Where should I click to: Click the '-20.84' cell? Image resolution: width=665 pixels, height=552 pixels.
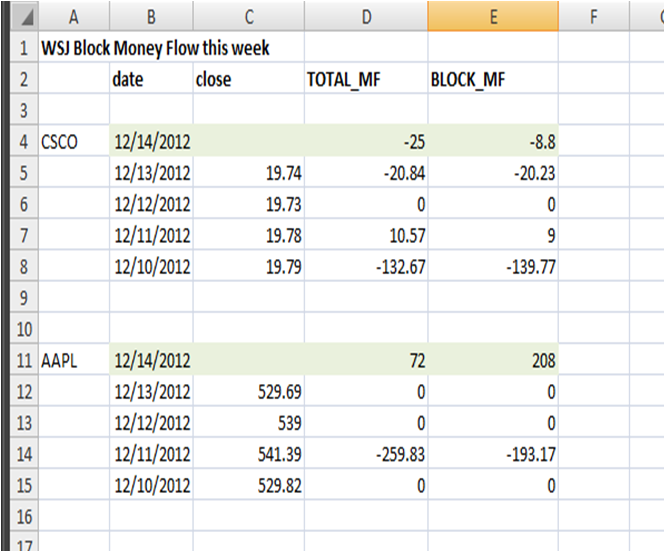[366, 173]
